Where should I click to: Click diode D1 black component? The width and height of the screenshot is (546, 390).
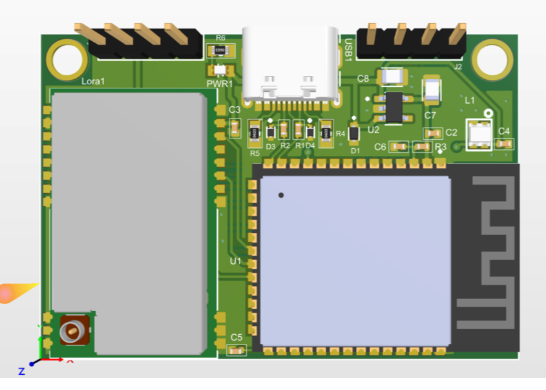354,133
